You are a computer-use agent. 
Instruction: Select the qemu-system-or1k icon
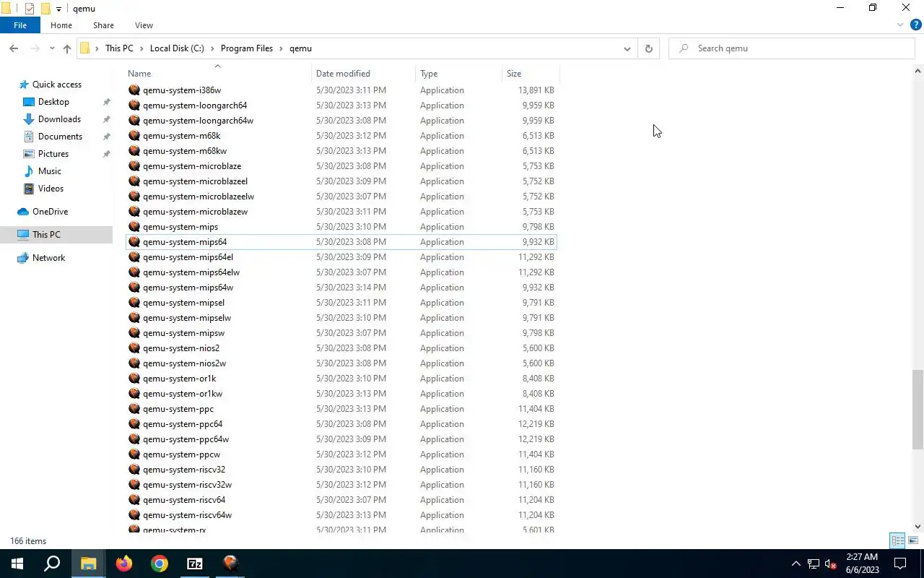(x=134, y=379)
